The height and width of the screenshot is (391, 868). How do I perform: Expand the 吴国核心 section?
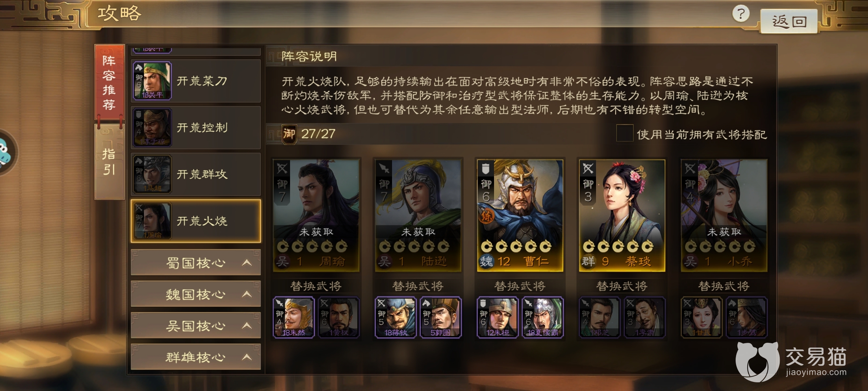click(x=196, y=325)
